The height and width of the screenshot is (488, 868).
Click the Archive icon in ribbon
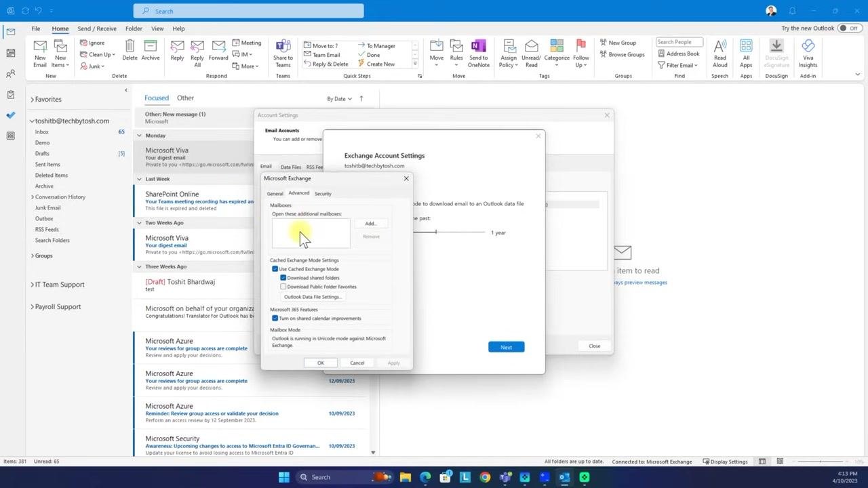tap(151, 51)
